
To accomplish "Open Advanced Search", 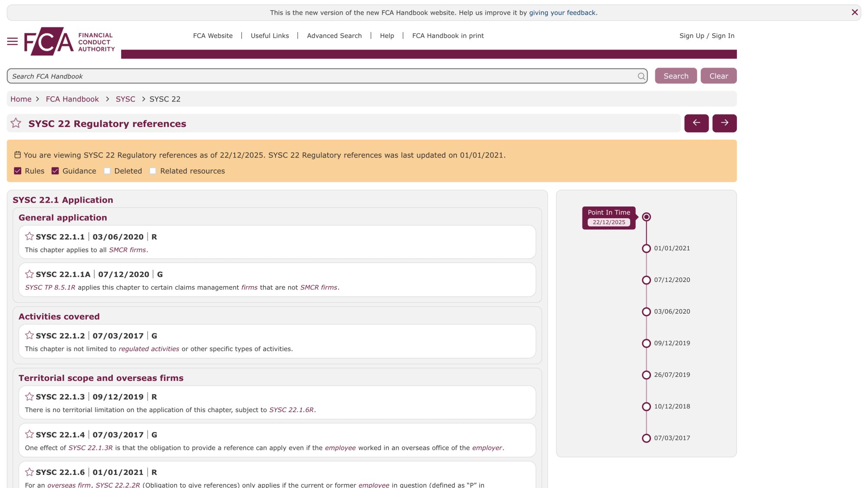I will 334,36.
